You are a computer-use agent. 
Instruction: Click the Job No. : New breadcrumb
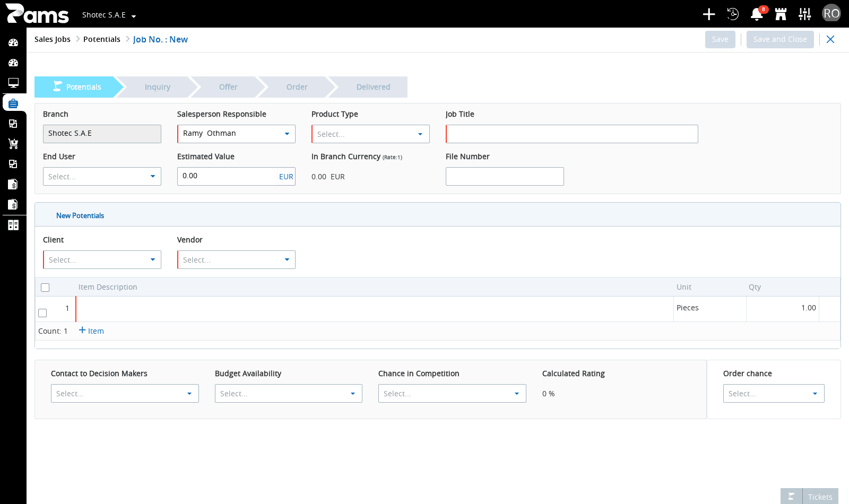160,39
